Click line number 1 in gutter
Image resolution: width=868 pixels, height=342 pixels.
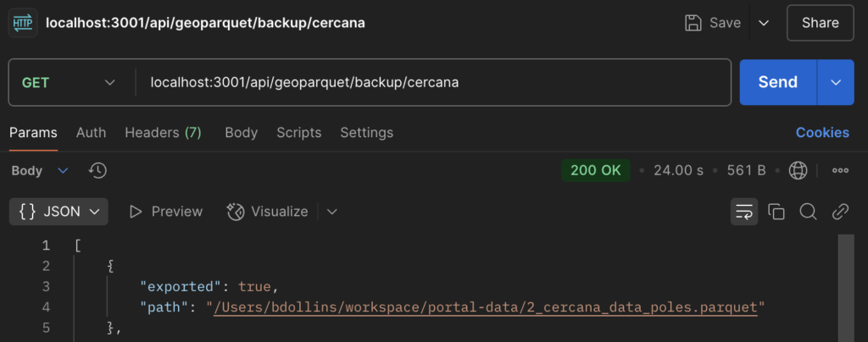tap(46, 245)
